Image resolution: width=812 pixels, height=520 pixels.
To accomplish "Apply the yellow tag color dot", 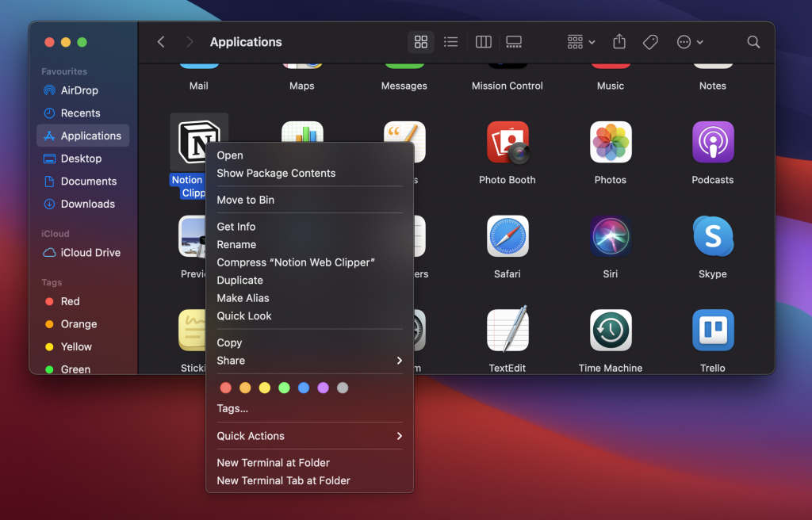I will pos(265,388).
